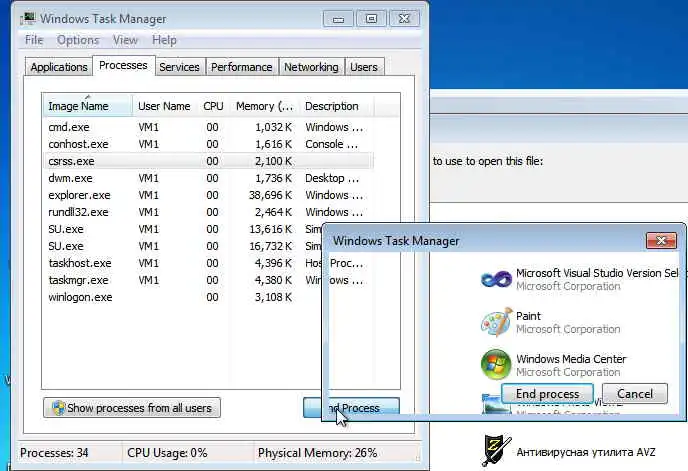Switch to the Services tab
The image size is (688, 471).
pos(179,67)
